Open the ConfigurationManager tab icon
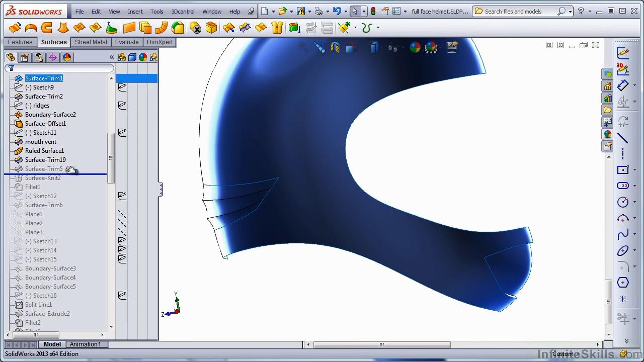This screenshot has width=644, height=362. coord(39,57)
